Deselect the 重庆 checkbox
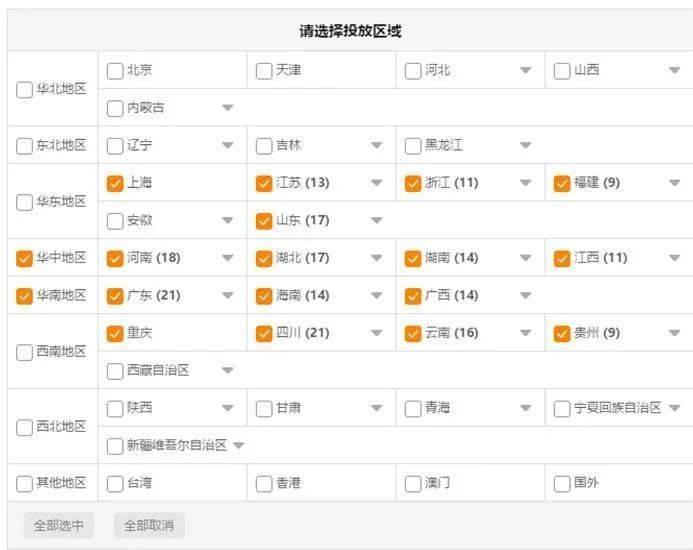Viewport: 693px width, 550px height. coord(115,333)
